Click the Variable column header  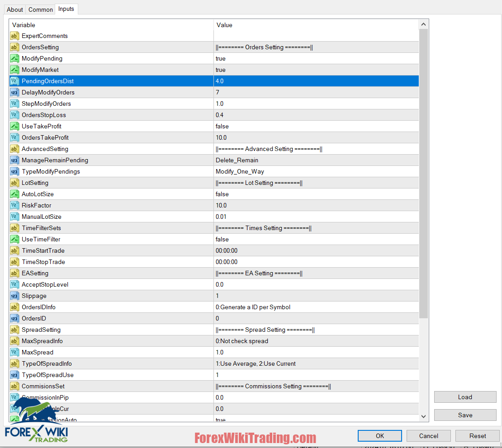click(x=111, y=25)
